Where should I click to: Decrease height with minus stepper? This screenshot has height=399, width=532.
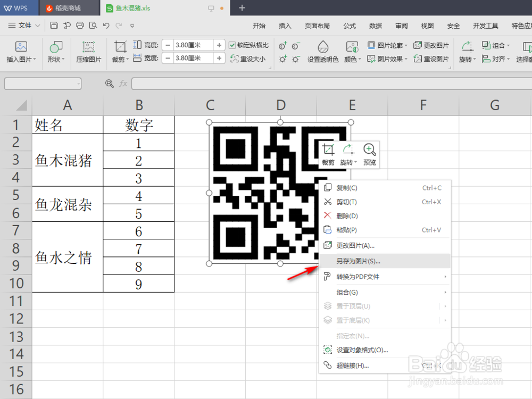[167, 45]
